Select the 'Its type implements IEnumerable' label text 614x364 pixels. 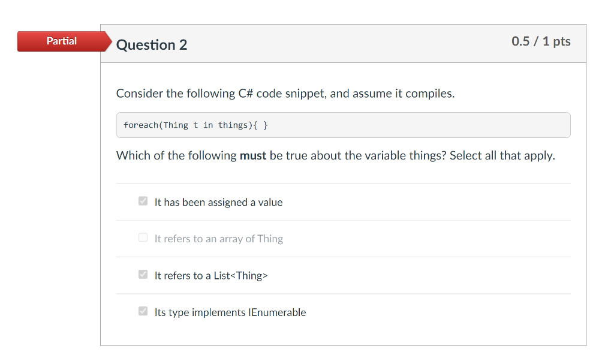click(230, 312)
